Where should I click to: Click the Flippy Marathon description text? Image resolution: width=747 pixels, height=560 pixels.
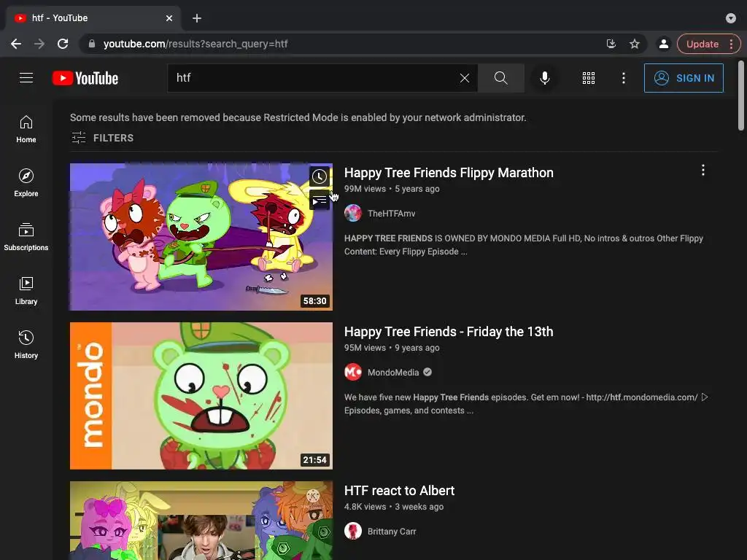click(524, 245)
